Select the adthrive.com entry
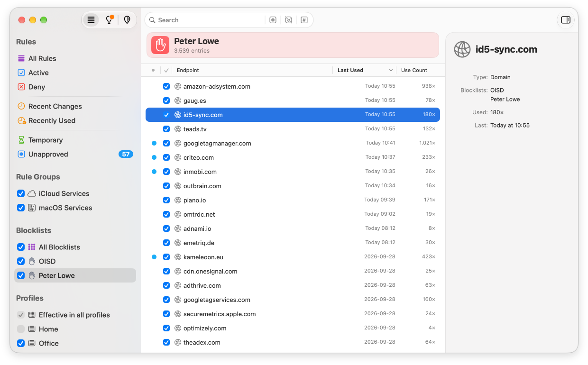 coord(293,285)
